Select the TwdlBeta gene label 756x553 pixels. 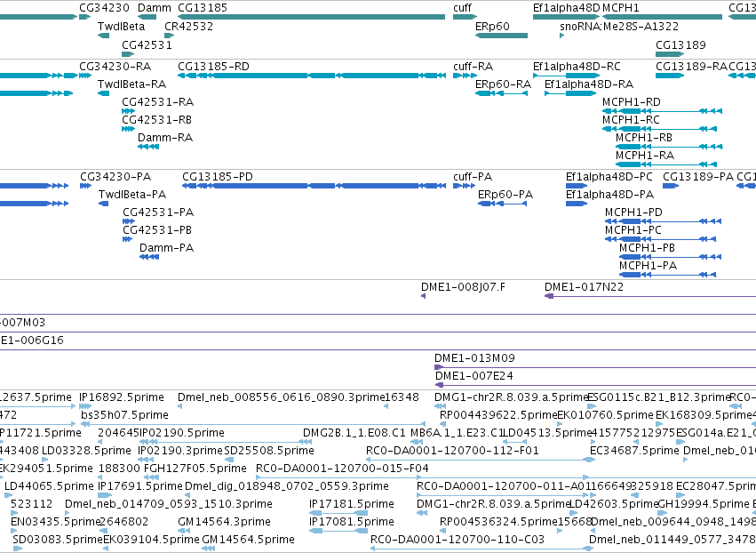(x=121, y=26)
